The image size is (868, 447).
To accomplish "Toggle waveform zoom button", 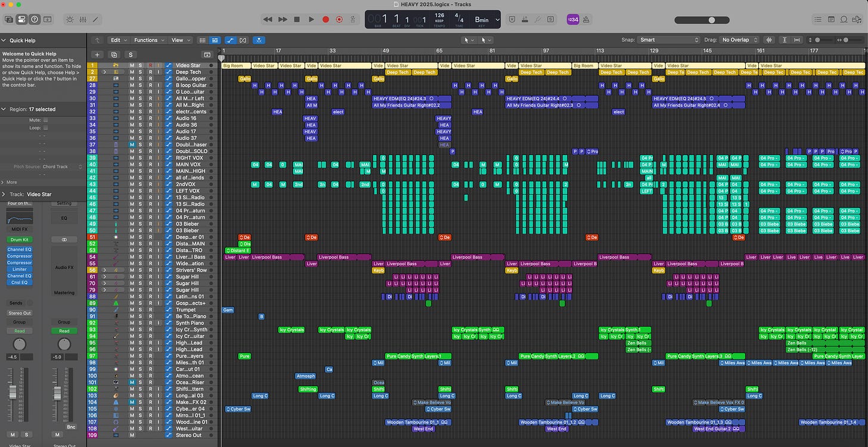I will 769,40.
